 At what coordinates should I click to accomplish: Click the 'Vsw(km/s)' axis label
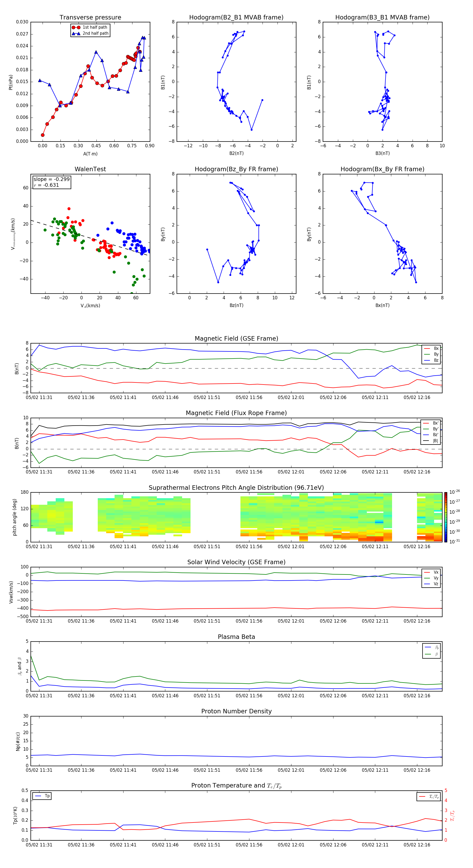pyautogui.click(x=11, y=592)
